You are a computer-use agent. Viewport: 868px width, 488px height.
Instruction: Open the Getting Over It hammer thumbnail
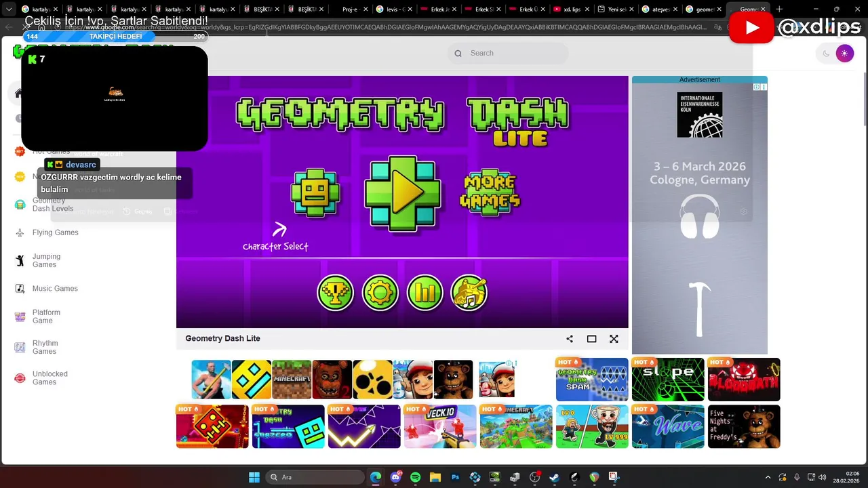[x=211, y=380]
